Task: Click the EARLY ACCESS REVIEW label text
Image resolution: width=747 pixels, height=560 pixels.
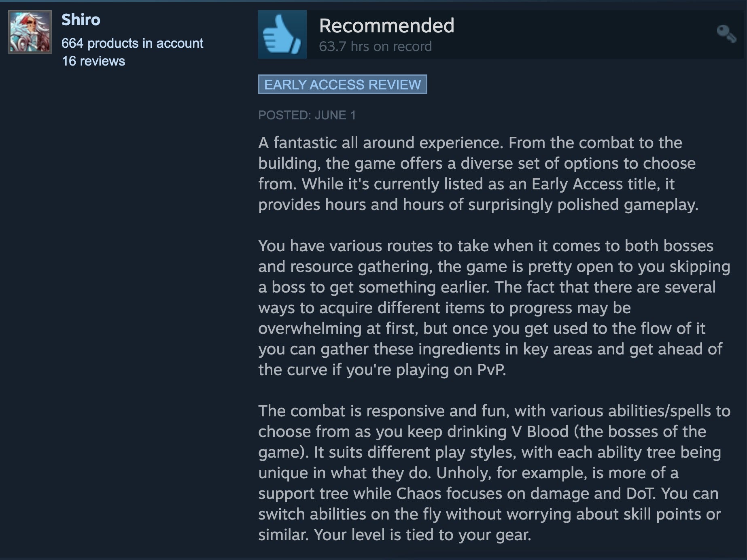Action: click(x=342, y=85)
